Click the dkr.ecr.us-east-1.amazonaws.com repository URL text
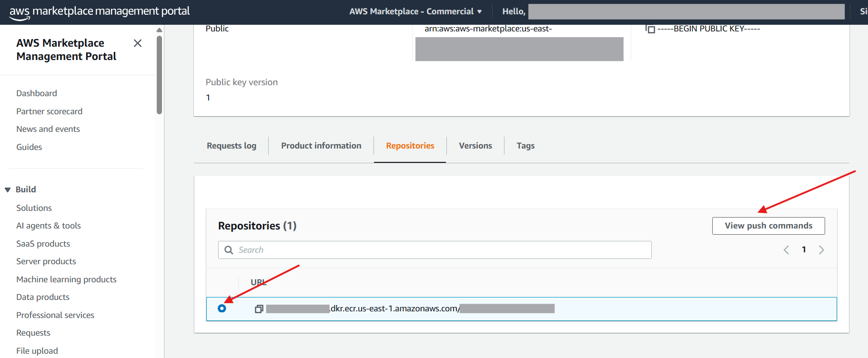Viewport: 868px width, 358px height. click(395, 308)
